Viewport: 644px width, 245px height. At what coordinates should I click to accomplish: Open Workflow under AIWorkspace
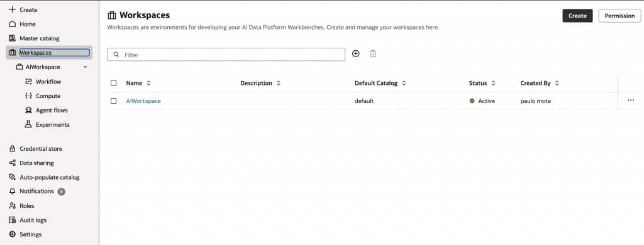tap(48, 81)
